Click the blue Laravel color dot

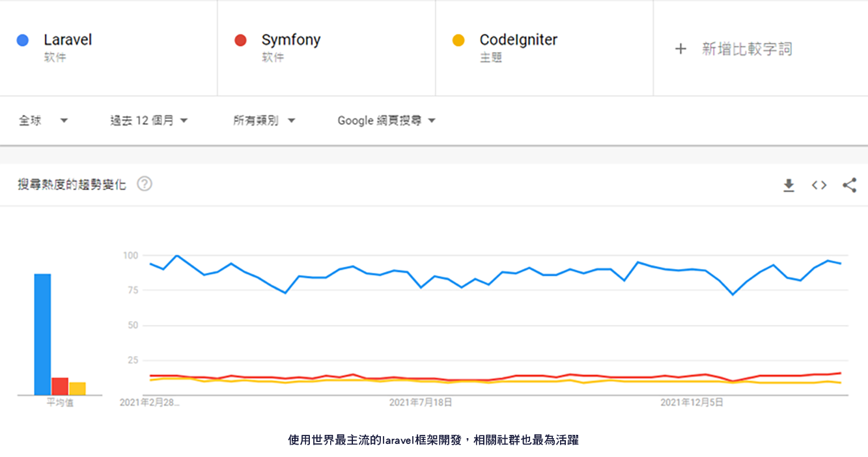pyautogui.click(x=23, y=40)
